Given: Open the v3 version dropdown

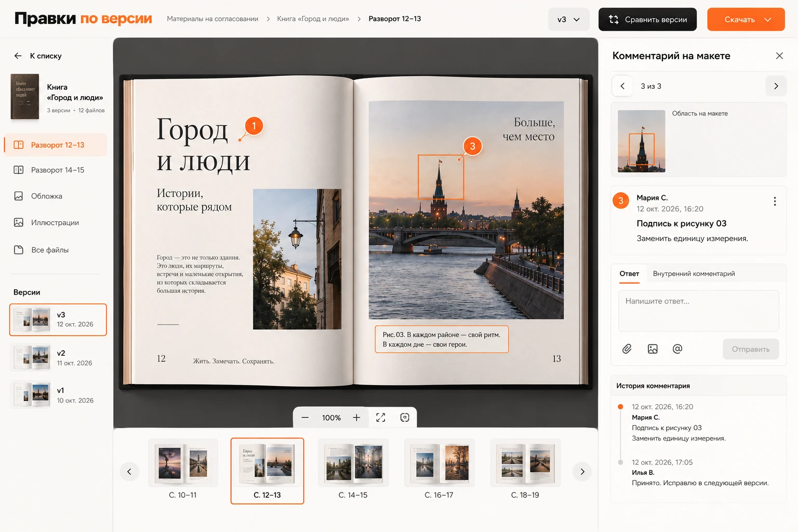Looking at the screenshot, I should tap(569, 19).
